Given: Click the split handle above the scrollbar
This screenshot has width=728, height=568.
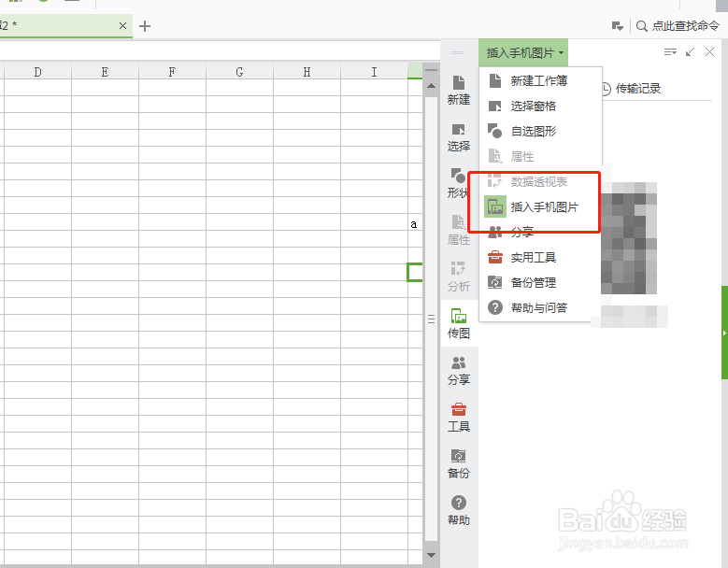Looking at the screenshot, I should tap(432, 71).
